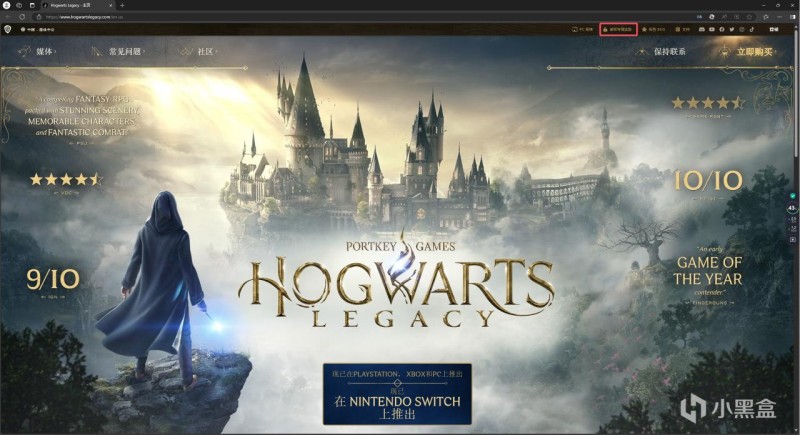Viewport: 800px width, 435px height.
Task: Open the report bug star link
Action: click(x=653, y=30)
